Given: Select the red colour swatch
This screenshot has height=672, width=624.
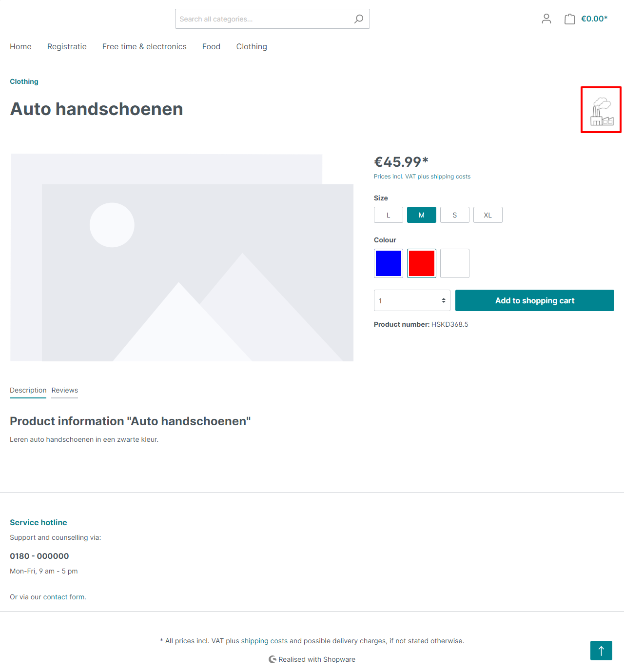Looking at the screenshot, I should coord(421,263).
